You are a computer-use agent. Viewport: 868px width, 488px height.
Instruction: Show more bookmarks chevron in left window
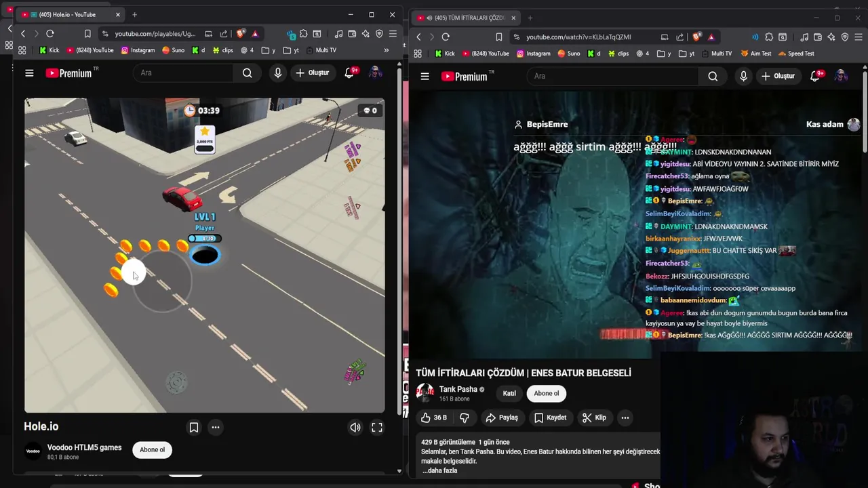pos(386,50)
